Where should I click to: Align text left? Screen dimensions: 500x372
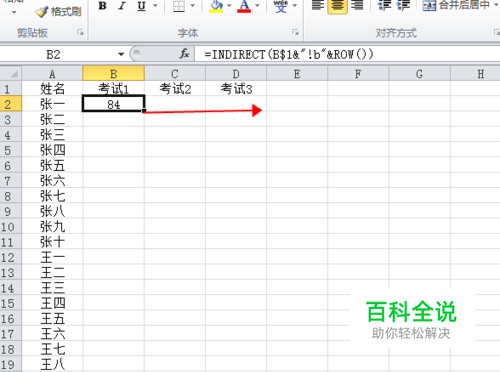point(318,6)
